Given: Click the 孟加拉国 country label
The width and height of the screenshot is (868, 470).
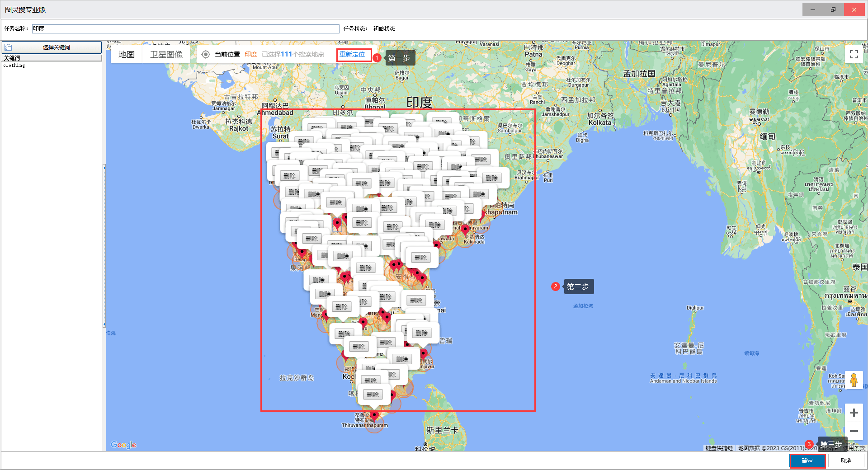Looking at the screenshot, I should tap(639, 74).
